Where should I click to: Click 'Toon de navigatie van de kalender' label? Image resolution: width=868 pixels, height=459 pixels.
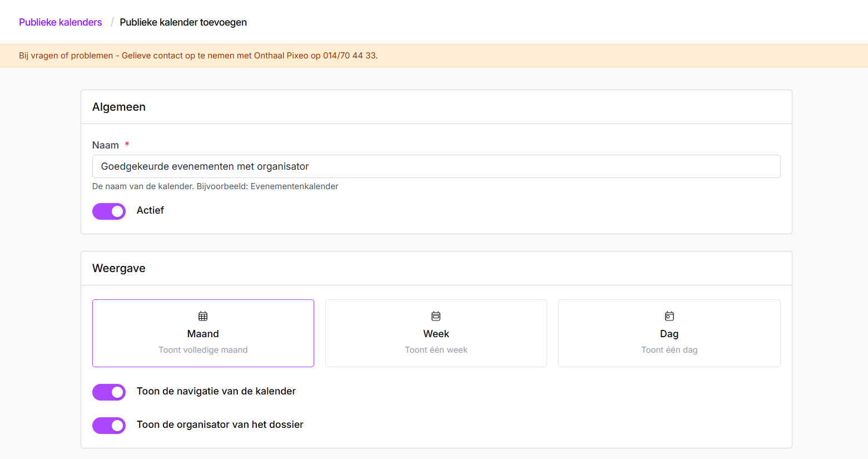216,391
